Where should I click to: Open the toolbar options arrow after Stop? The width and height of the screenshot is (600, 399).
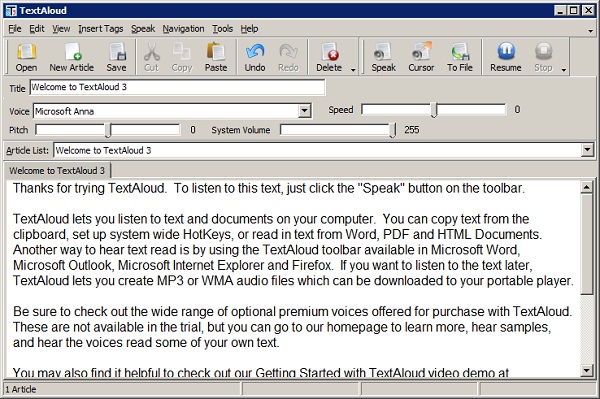pos(563,70)
